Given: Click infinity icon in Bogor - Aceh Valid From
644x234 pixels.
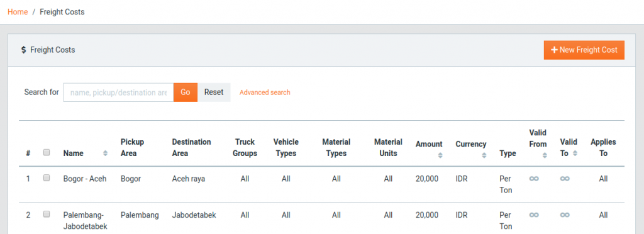Looking at the screenshot, I should click(534, 179).
